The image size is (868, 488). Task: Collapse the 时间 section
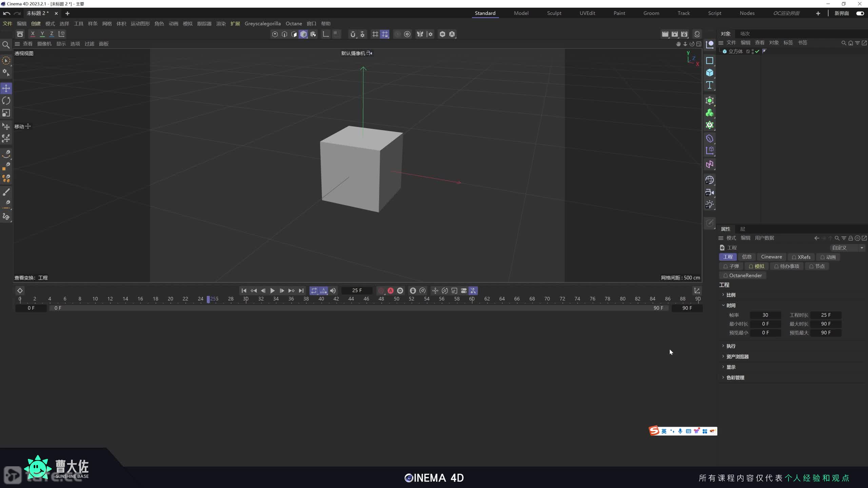pyautogui.click(x=730, y=305)
